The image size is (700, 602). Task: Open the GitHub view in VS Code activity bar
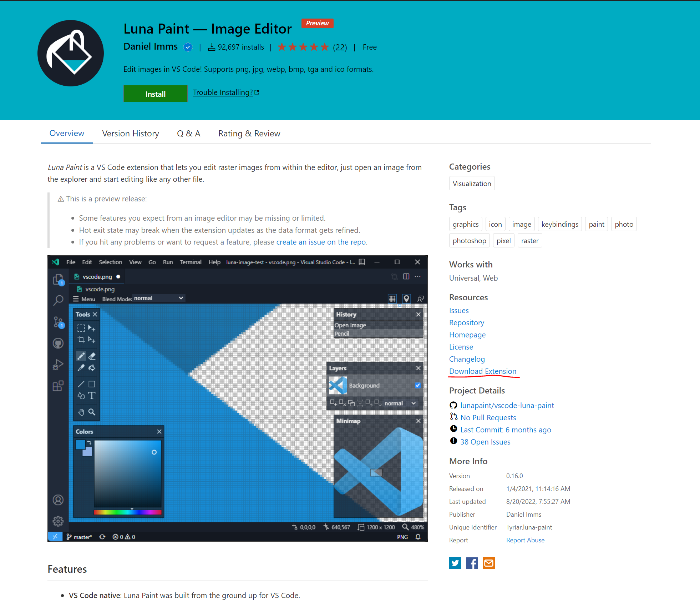58,343
